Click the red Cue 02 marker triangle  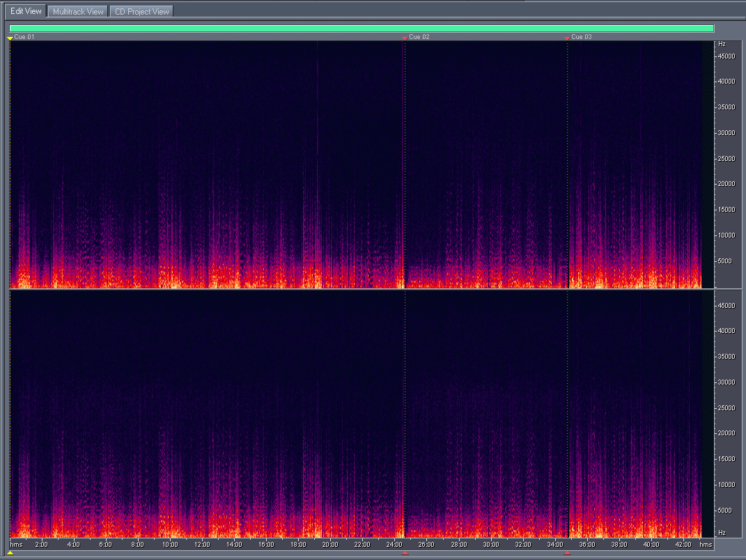click(405, 38)
